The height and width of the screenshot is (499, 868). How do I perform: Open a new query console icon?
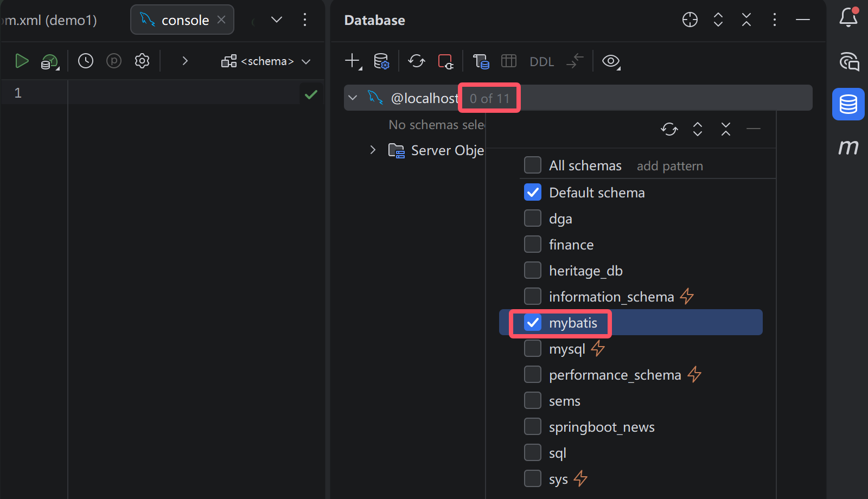481,61
